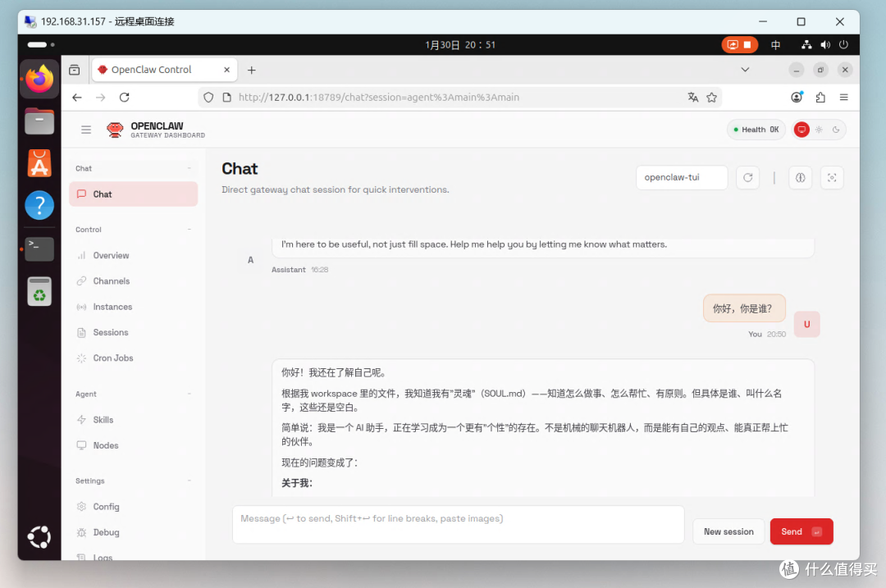
Task: Collapse the Control sidebar section
Action: click(190, 230)
